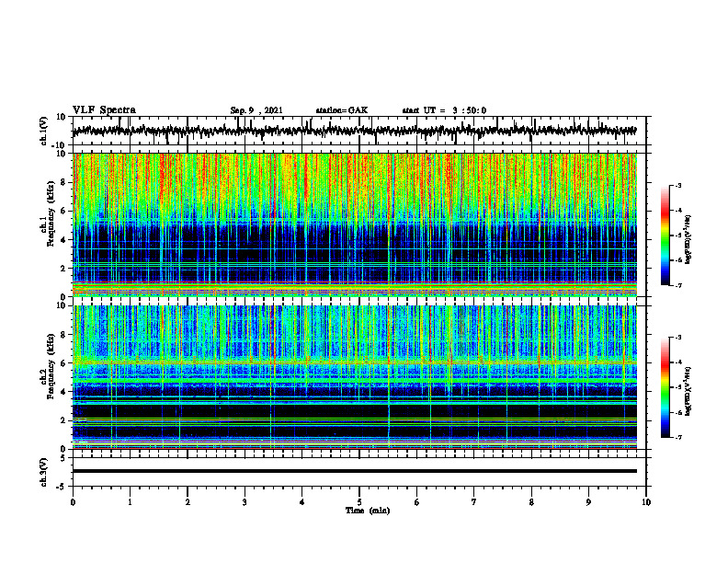Image resolution: width=728 pixels, height=563 pixels.
Task: Click the ch.2 spectrogram panel
Action: pyautogui.click(x=355, y=377)
